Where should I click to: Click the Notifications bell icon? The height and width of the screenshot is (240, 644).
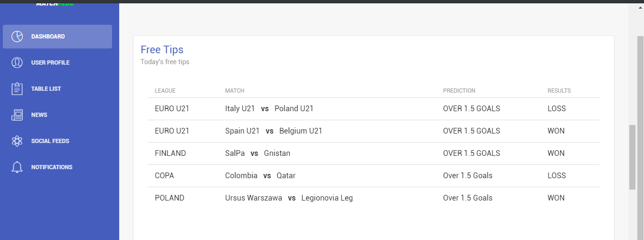(17, 167)
